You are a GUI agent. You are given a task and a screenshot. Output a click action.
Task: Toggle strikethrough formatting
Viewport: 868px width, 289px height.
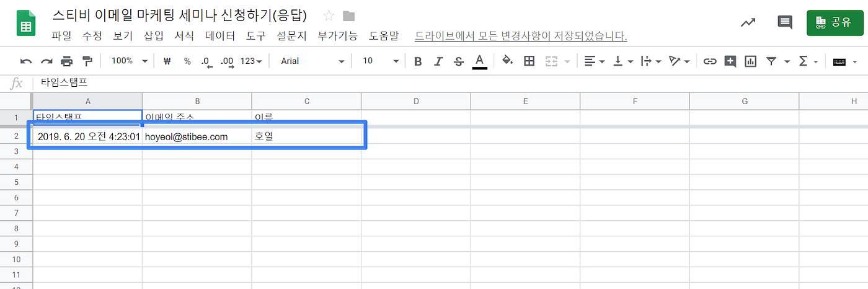(458, 61)
